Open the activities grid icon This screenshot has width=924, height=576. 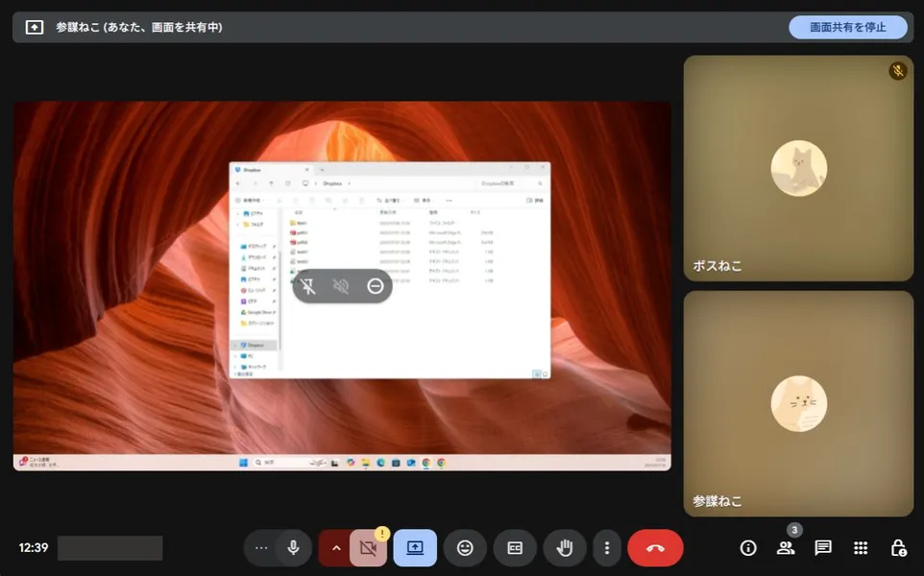click(x=861, y=548)
